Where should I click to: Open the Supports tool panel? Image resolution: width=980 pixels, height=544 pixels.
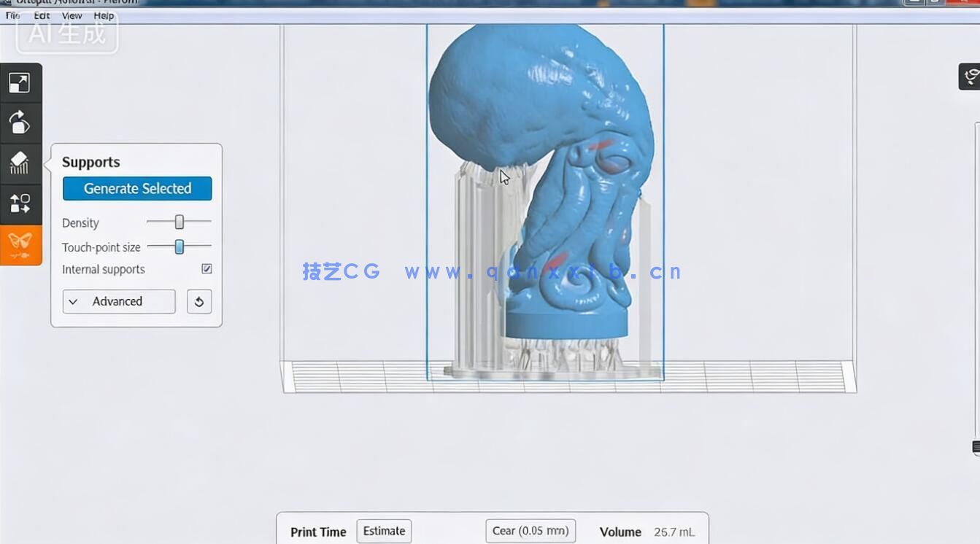point(20,163)
